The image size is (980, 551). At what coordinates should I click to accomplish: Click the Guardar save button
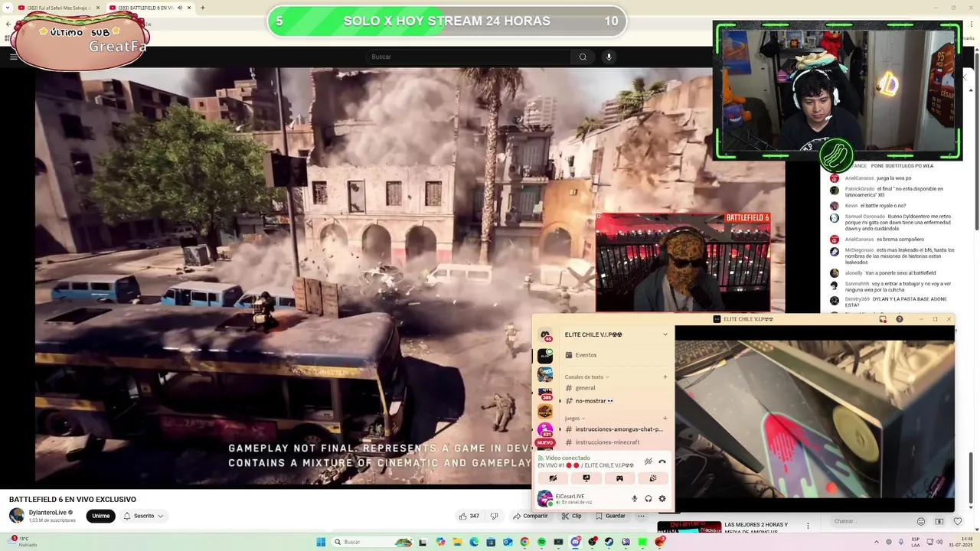pos(610,516)
